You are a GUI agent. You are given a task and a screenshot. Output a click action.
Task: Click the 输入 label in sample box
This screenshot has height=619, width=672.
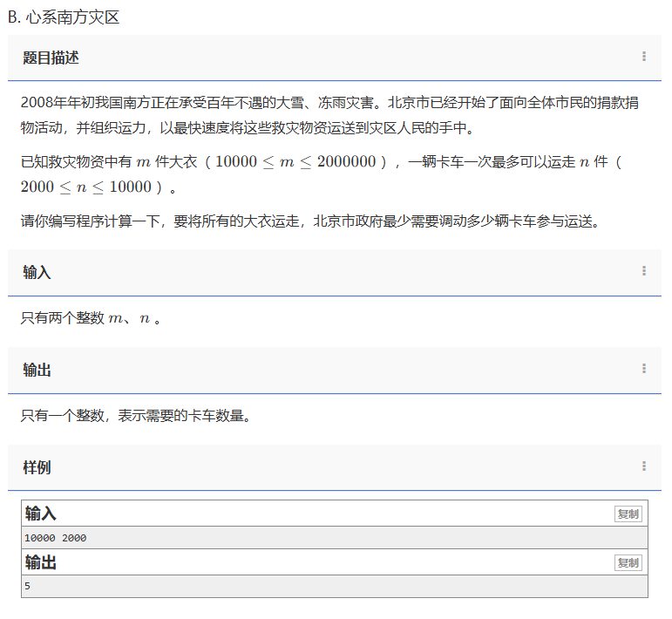pos(41,514)
